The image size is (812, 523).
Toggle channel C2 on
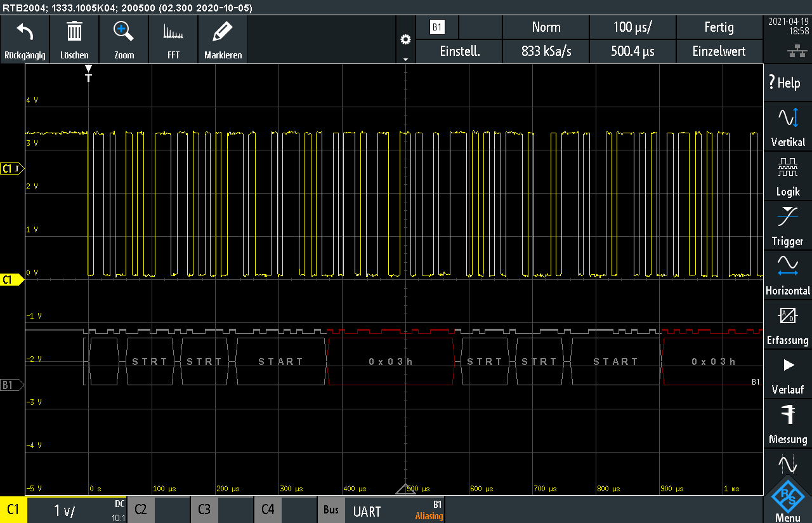pyautogui.click(x=141, y=510)
